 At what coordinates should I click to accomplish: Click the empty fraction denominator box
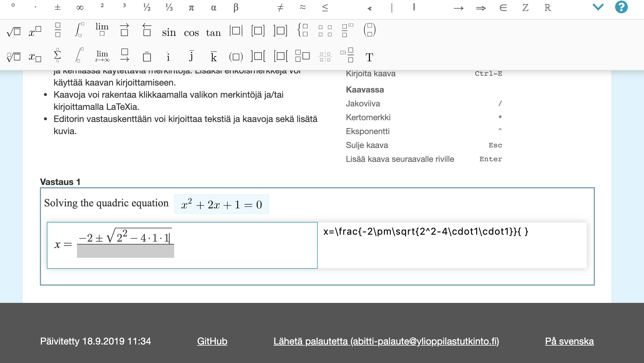click(x=125, y=251)
